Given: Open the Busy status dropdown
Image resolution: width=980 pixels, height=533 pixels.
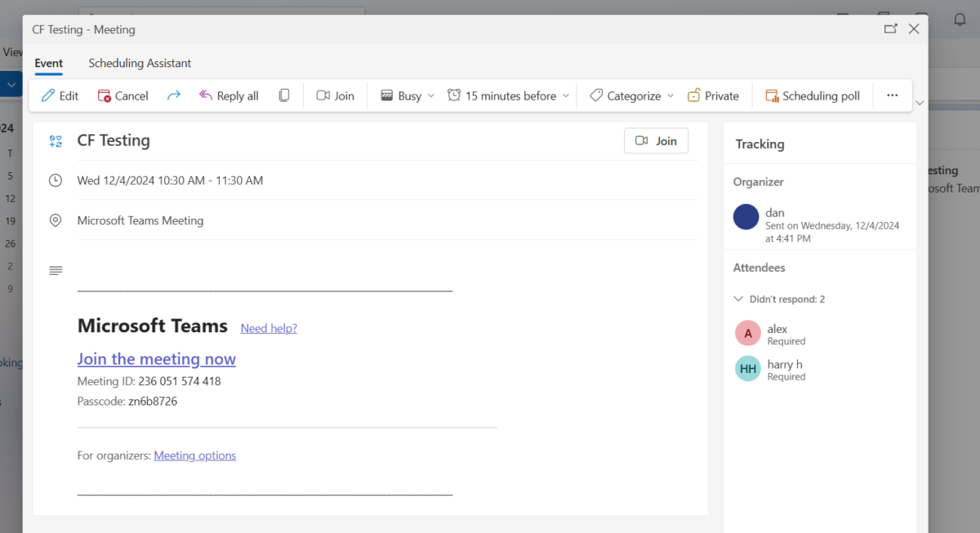Looking at the screenshot, I should point(408,95).
